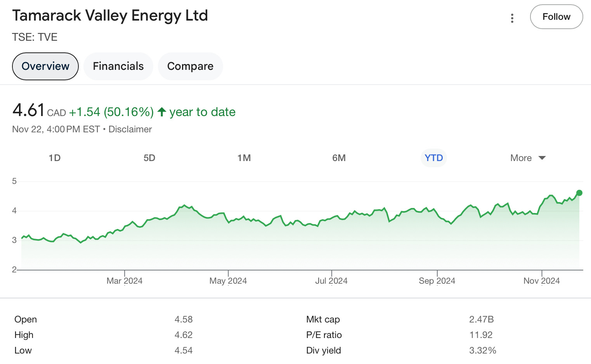Click the P/E ratio label
This screenshot has width=591, height=364.
tap(324, 335)
